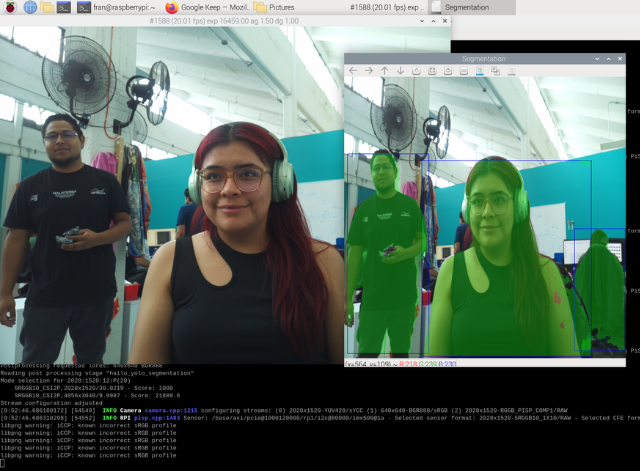Click the first 'libpng warning' terminal line
The width and height of the screenshot is (640, 471).
pyautogui.click(x=88, y=425)
